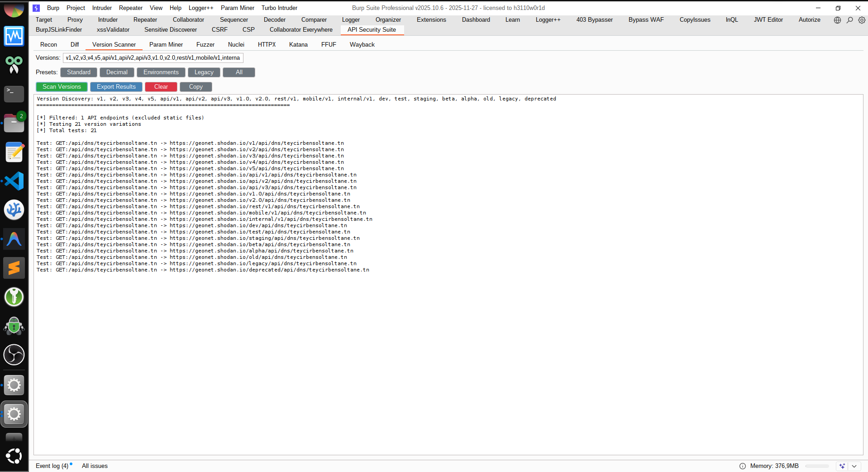Click the AI sparkles icon in status bar
868x472 pixels.
click(x=842, y=466)
